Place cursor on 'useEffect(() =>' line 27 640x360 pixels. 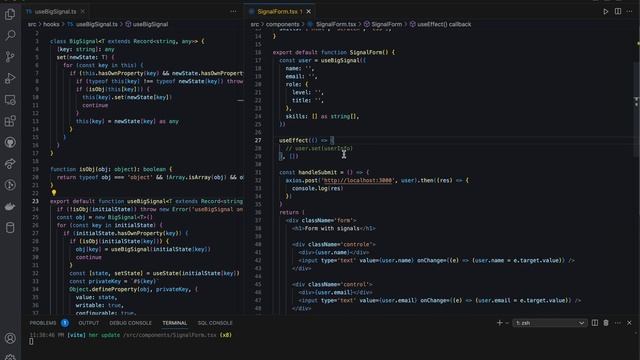point(304,140)
